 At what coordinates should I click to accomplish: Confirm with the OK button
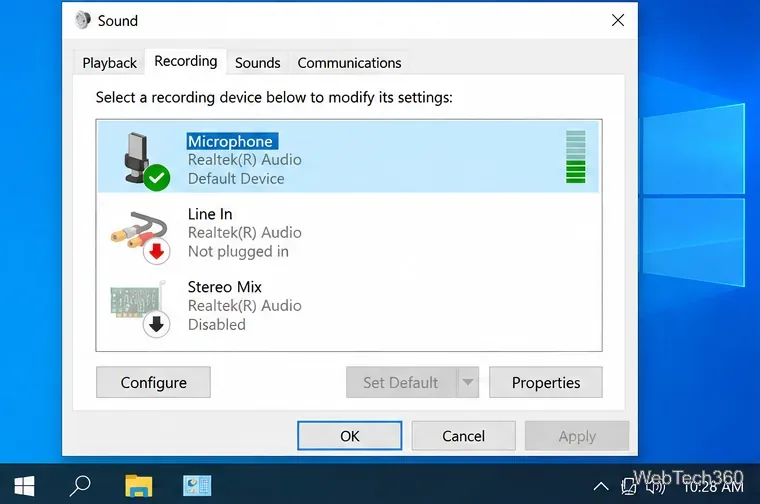pos(349,436)
